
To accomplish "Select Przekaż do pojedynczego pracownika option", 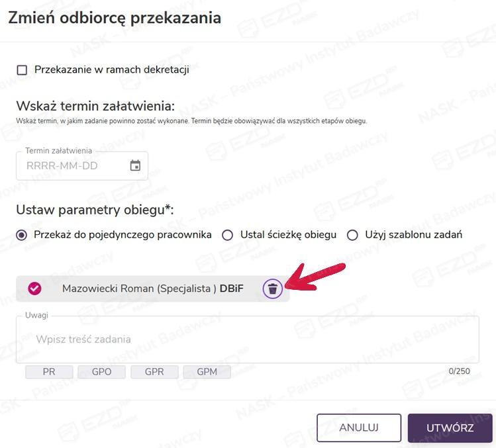I will [x=22, y=235].
